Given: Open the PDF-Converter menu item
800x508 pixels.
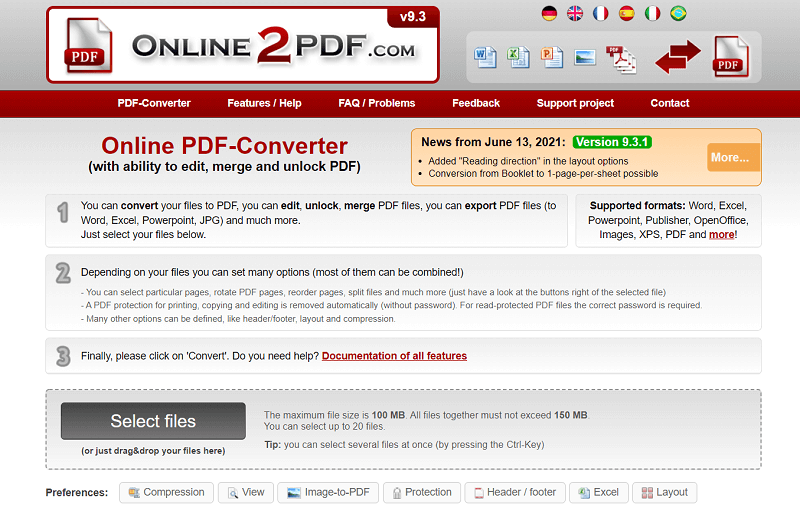Looking at the screenshot, I should [154, 103].
